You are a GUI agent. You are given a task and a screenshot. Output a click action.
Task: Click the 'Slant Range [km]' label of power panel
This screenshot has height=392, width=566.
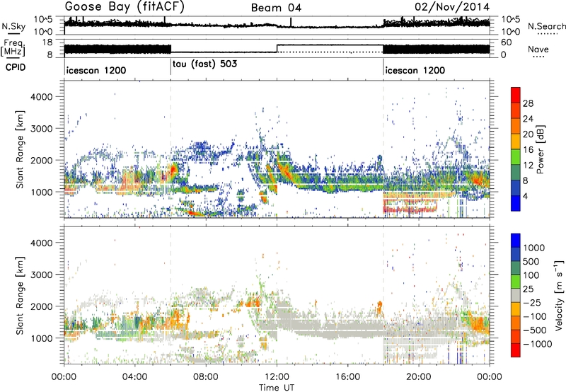20,149
